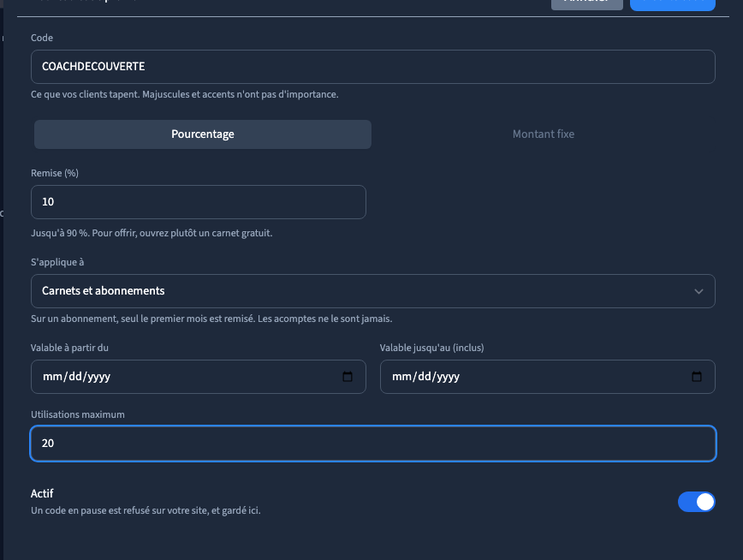Click the "S'applique à" label

57,262
